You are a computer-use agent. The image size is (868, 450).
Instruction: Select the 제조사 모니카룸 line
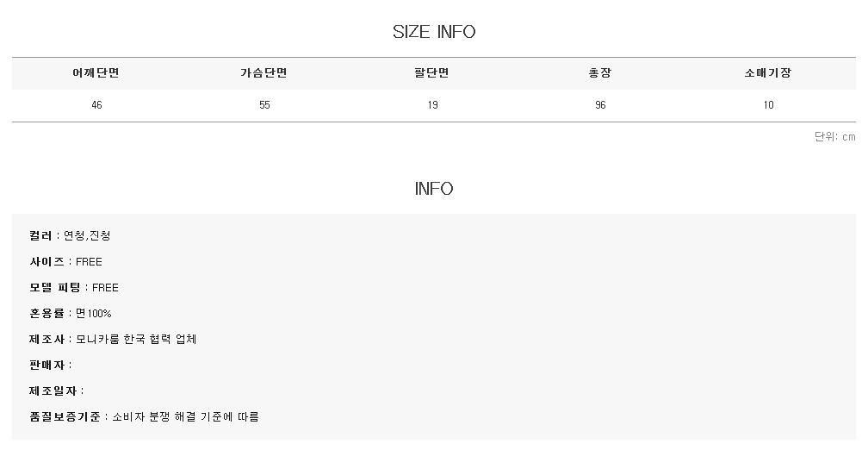click(x=114, y=340)
